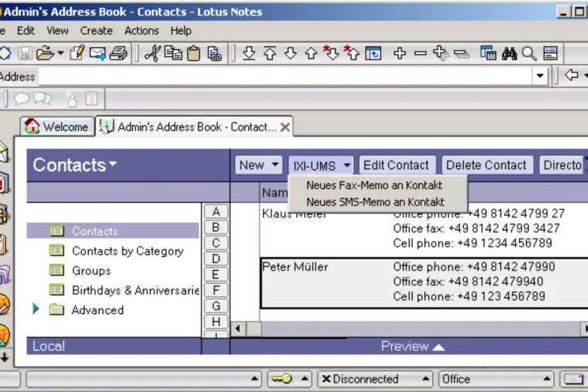The image size is (588, 392).
Task: Click the next unread red star down arrow
Action: (331, 52)
